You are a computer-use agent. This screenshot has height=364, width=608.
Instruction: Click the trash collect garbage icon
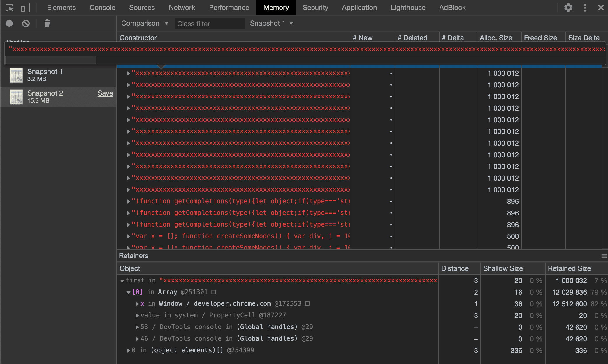click(47, 23)
